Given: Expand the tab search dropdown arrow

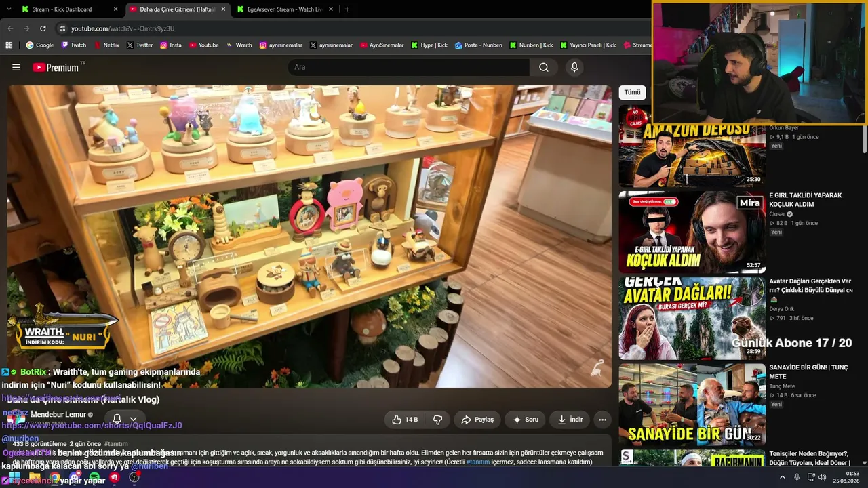Looking at the screenshot, I should 8,9.
